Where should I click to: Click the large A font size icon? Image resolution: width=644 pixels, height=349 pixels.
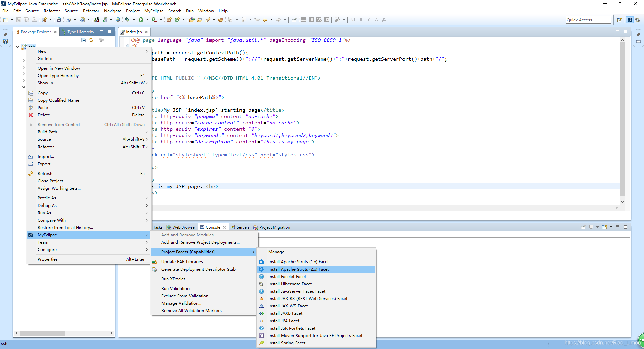[384, 20]
